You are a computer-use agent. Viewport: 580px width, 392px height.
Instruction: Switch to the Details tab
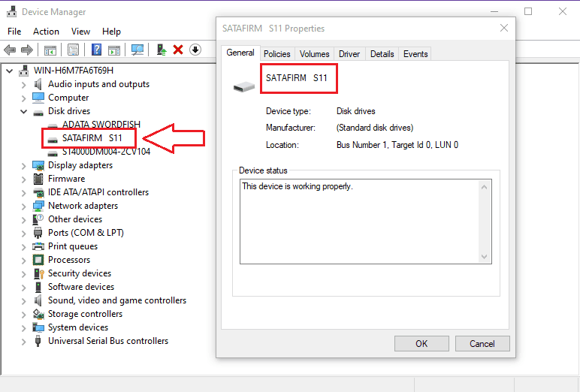pyautogui.click(x=382, y=54)
